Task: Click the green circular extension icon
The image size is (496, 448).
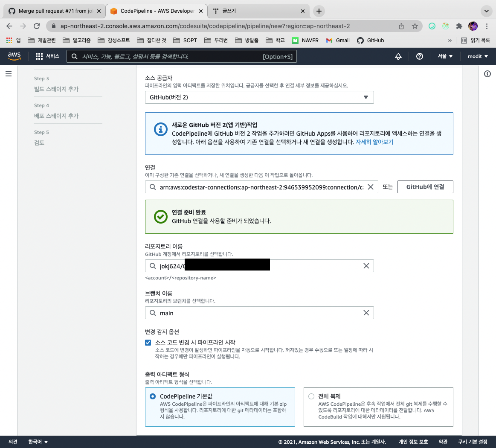Action: tap(432, 26)
